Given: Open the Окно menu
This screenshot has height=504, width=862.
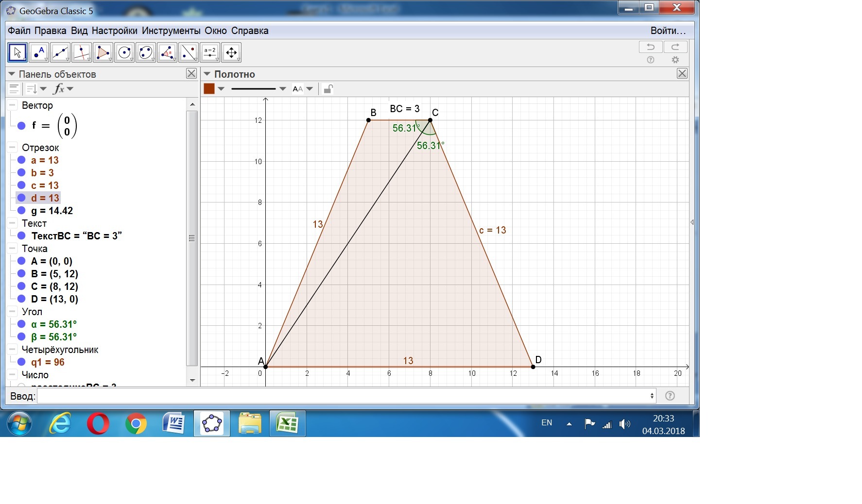Looking at the screenshot, I should (x=216, y=31).
